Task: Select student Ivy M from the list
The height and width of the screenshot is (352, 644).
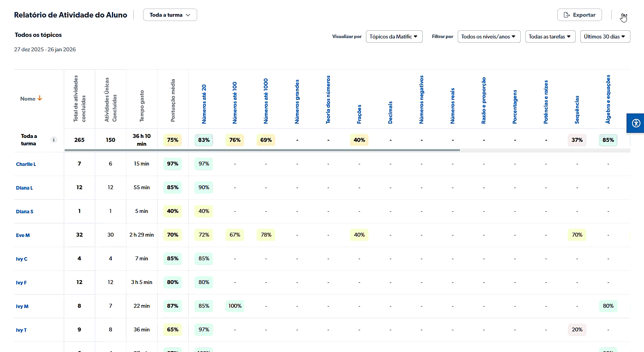Action: [x=22, y=306]
